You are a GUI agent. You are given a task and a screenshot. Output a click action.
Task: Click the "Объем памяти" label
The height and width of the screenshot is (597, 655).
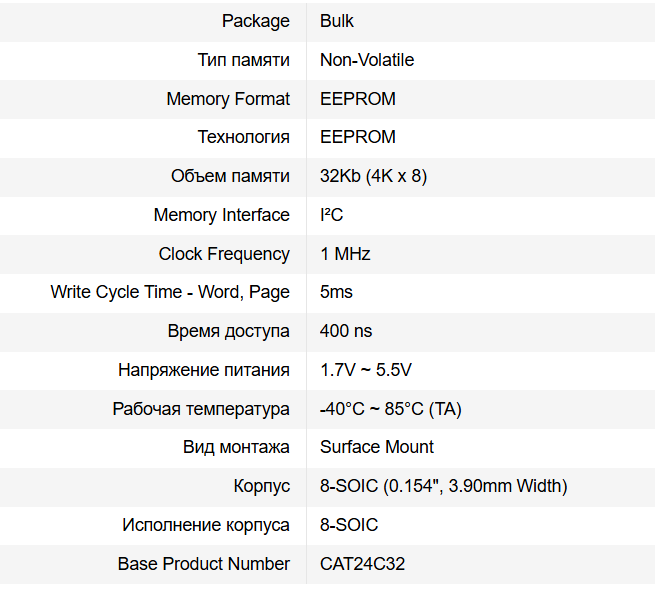(230, 176)
